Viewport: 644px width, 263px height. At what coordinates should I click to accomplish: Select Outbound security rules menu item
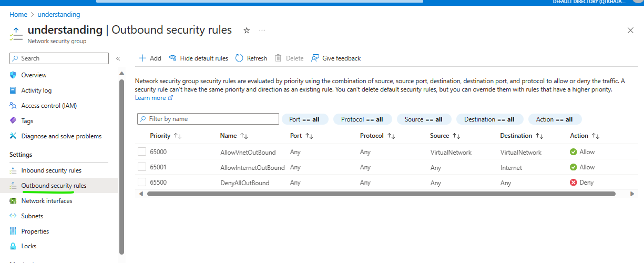[54, 186]
